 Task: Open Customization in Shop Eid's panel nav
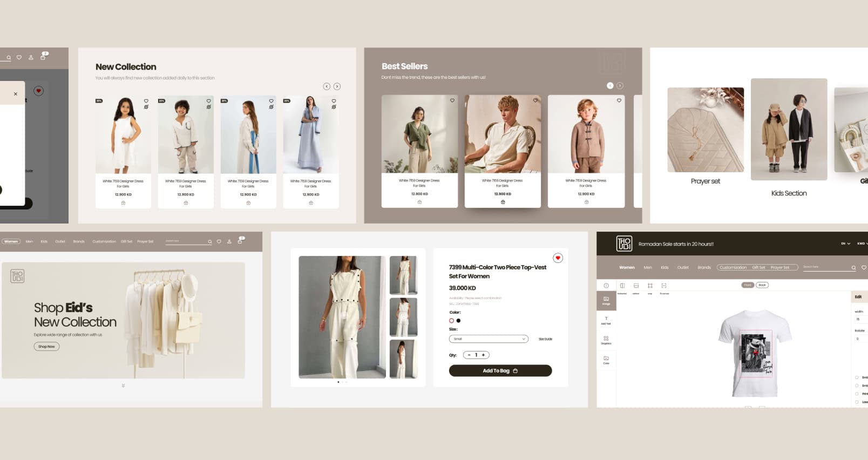pyautogui.click(x=104, y=241)
